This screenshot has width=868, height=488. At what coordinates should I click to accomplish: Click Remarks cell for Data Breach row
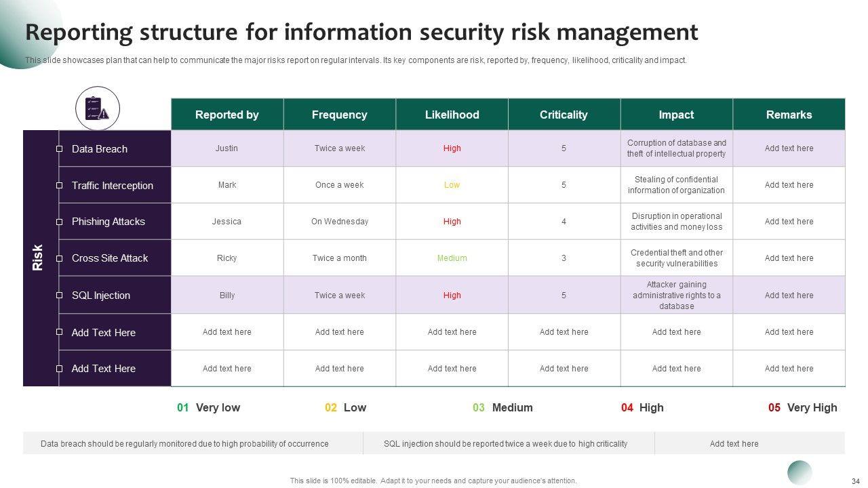coord(789,148)
